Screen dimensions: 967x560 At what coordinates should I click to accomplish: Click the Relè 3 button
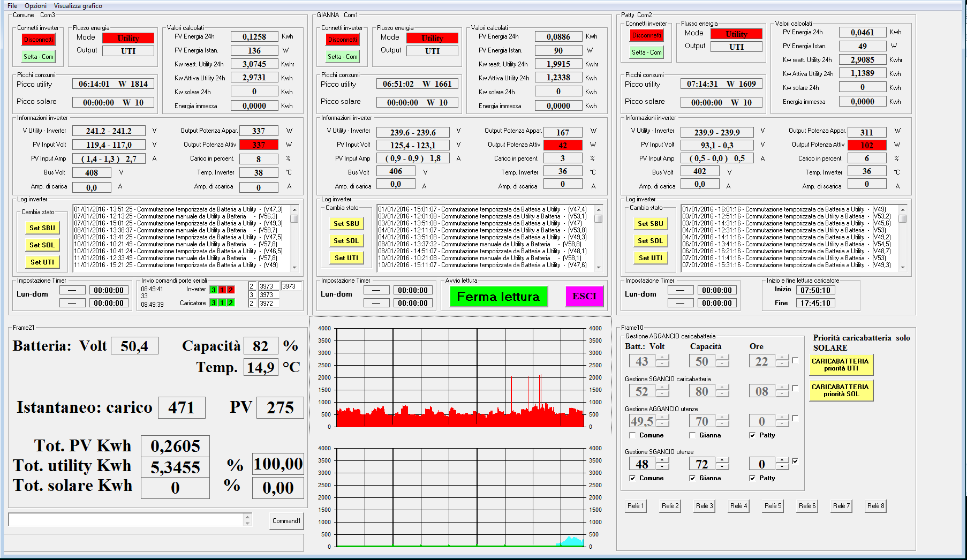click(x=704, y=506)
